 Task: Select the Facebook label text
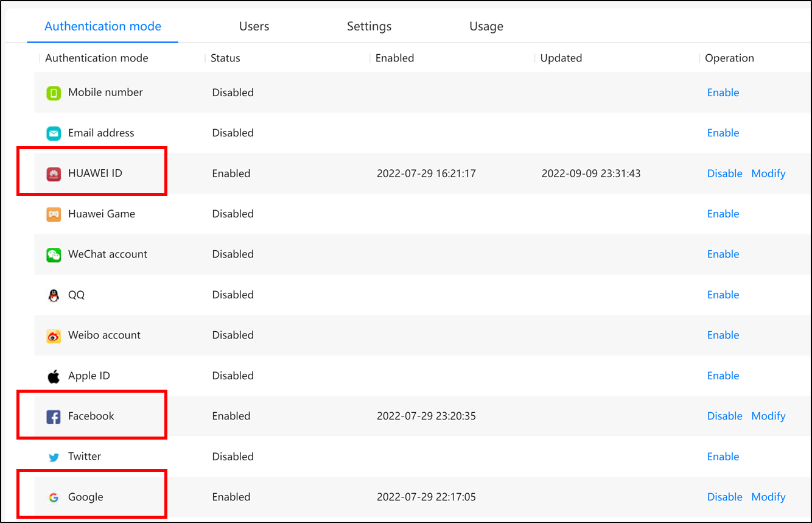click(91, 416)
